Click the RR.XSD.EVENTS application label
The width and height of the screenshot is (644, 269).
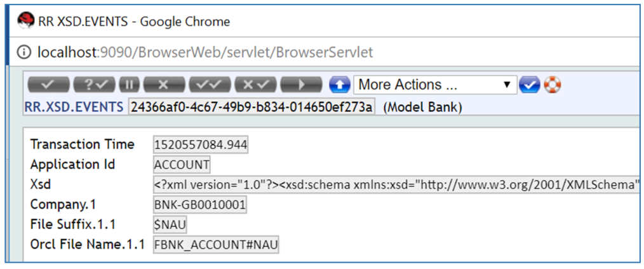(x=74, y=107)
